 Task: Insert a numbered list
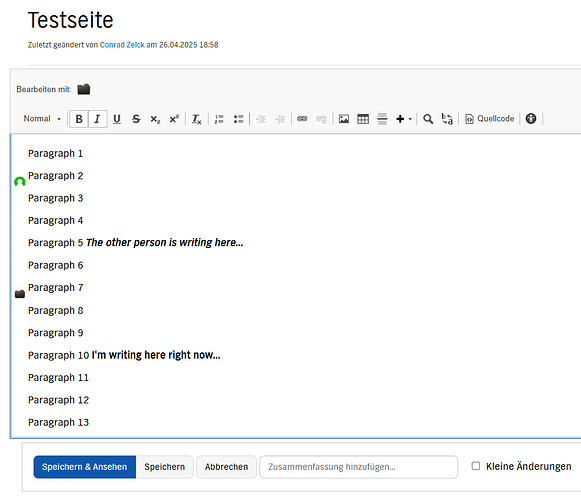click(x=219, y=119)
